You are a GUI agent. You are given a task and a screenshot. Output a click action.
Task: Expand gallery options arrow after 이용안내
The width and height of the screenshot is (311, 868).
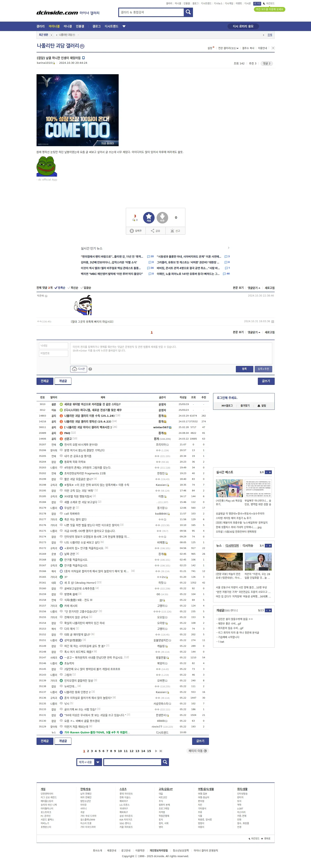pyautogui.click(x=273, y=48)
